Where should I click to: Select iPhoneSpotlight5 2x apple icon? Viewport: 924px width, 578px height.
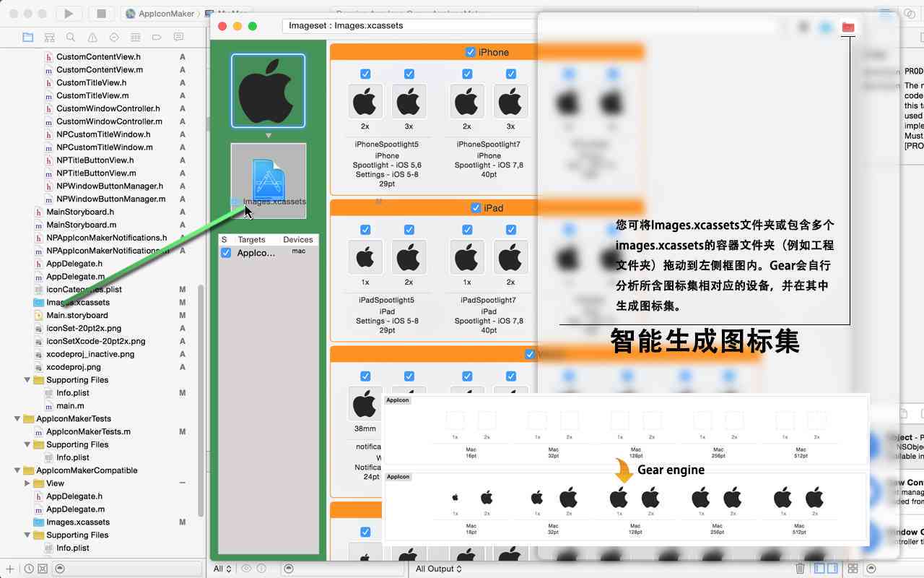[x=365, y=101]
